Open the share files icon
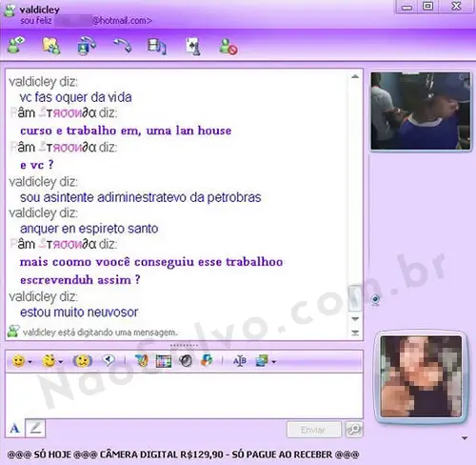Viewport: 476px width, 465px height. 51,46
